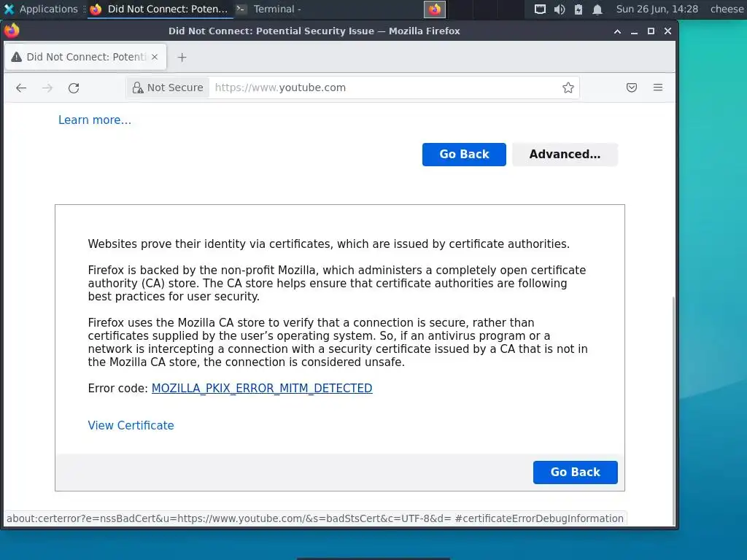
Task: Open a new tab with plus button
Action: [x=182, y=57]
